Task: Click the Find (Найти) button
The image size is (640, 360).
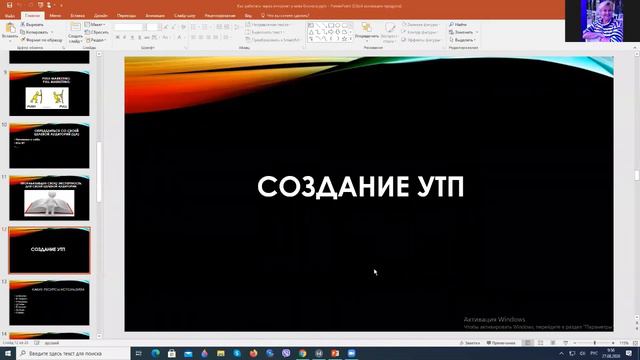Action: [x=458, y=24]
